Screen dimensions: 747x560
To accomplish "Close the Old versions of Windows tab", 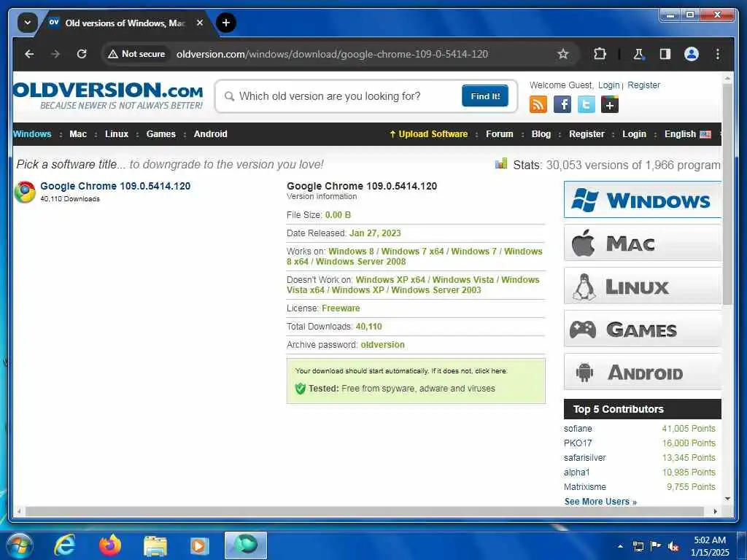I will tap(200, 23).
